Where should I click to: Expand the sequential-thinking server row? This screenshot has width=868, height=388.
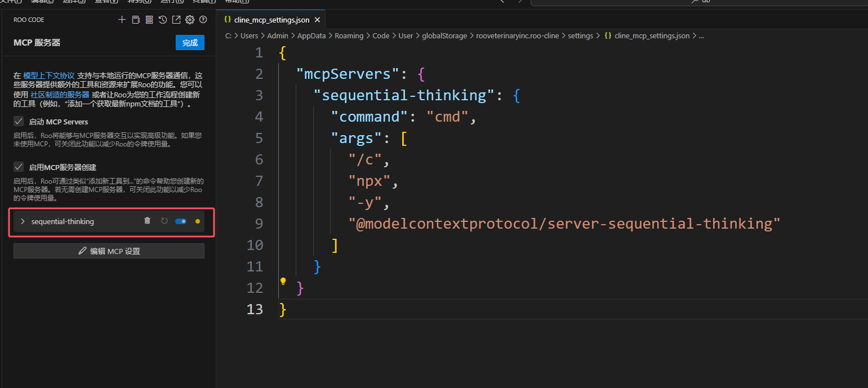tap(23, 221)
